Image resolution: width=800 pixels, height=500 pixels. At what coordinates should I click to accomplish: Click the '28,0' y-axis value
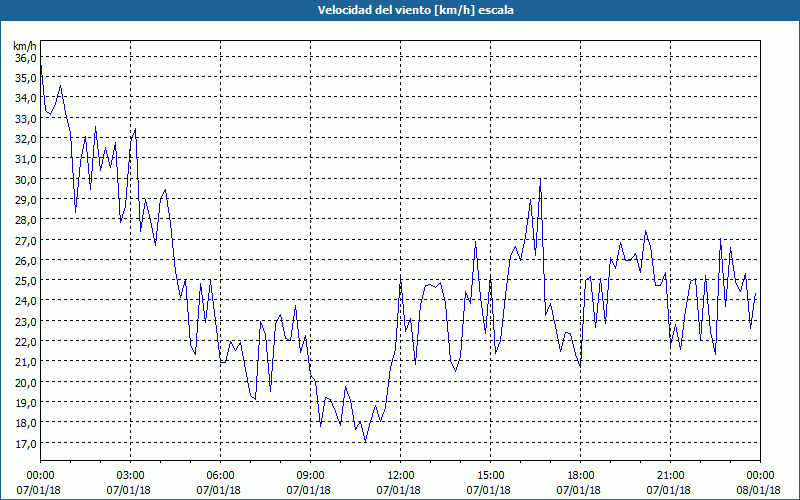(26, 220)
